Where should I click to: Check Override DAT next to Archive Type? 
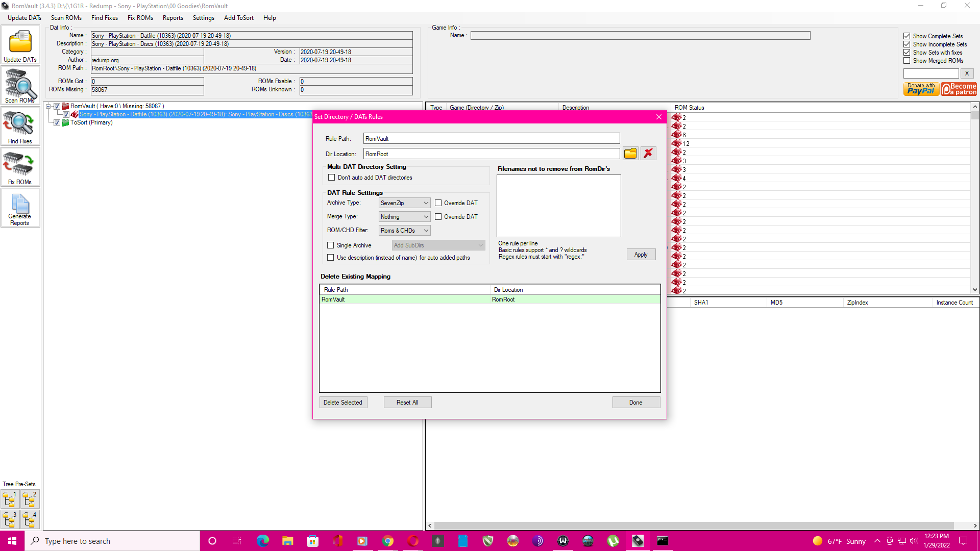pos(438,203)
